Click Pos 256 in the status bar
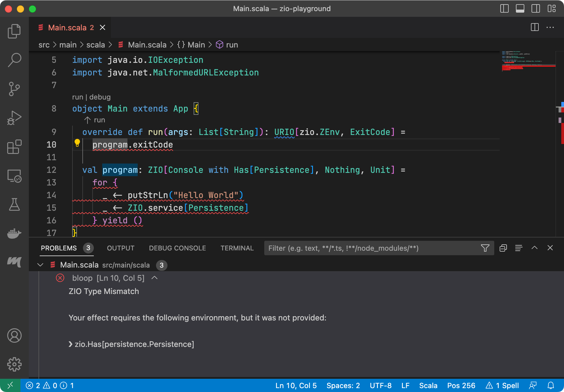The height and width of the screenshot is (392, 564). click(461, 385)
